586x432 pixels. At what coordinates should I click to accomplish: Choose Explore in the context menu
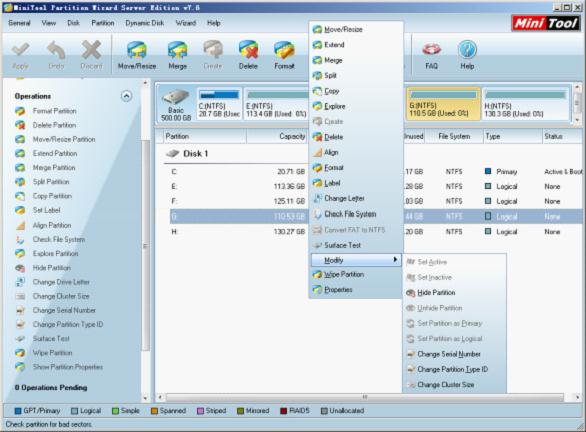click(356, 106)
